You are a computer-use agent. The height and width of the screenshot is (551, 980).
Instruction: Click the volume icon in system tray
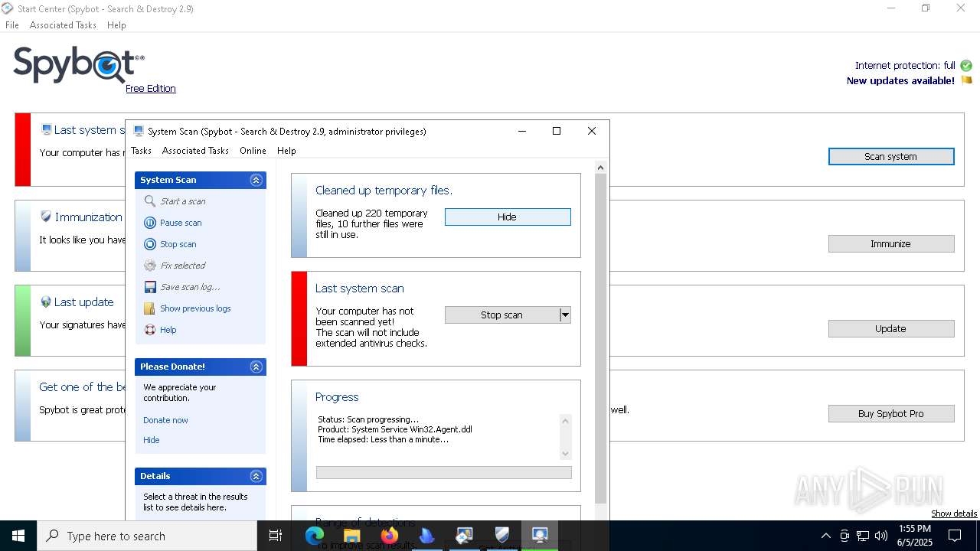(x=881, y=536)
